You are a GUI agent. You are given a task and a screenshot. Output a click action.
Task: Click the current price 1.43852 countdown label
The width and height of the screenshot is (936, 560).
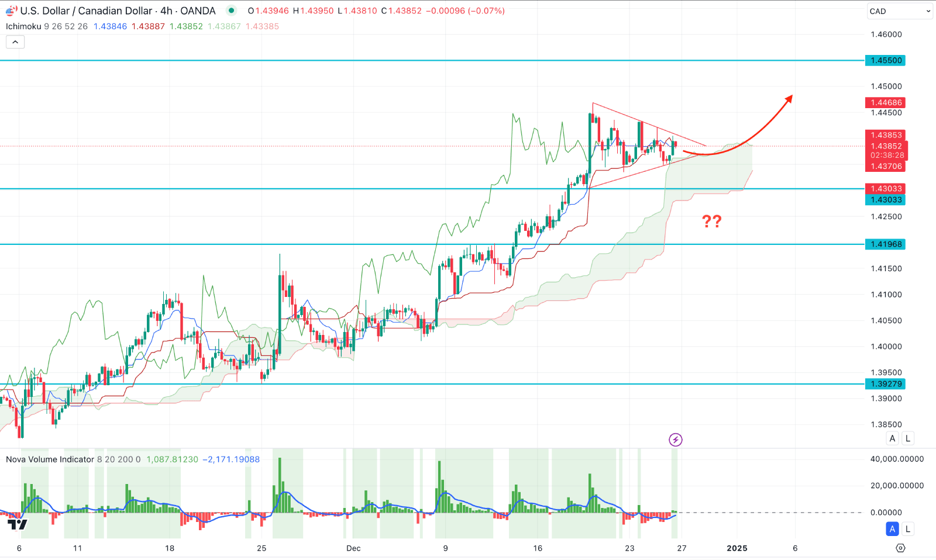pyautogui.click(x=887, y=151)
